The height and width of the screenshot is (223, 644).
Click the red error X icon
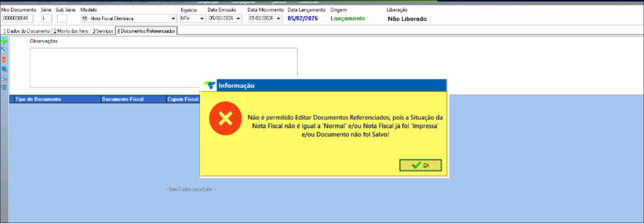point(225,118)
